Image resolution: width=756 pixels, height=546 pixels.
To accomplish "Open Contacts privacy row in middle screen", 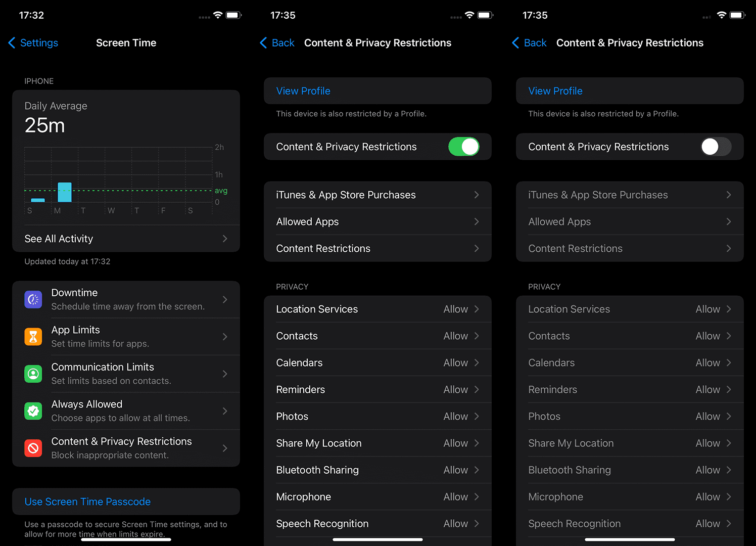I will (x=377, y=336).
